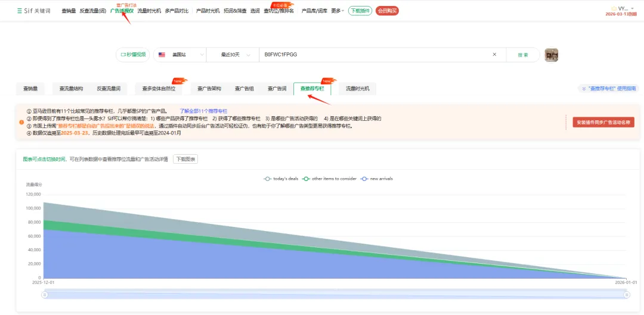
Task: Switch to the 查销量 tab
Action: pos(30,89)
